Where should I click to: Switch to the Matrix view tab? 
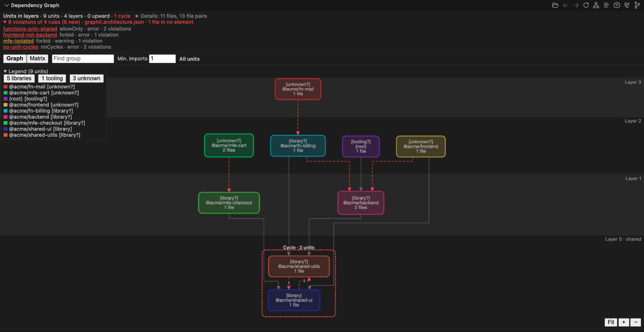(x=37, y=59)
